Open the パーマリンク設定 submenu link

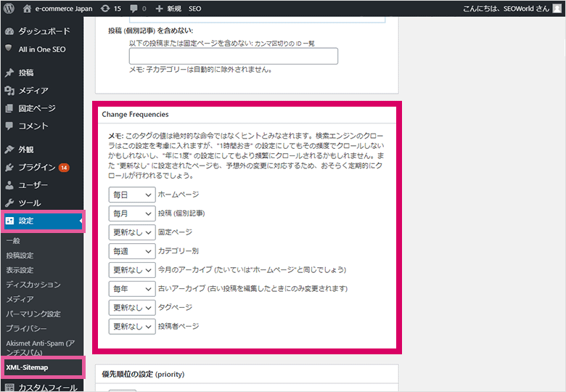(x=33, y=314)
